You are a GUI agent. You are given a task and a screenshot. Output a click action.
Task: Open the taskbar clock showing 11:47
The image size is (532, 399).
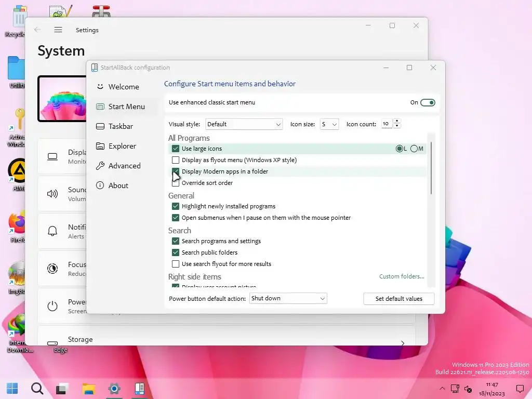[491, 389]
